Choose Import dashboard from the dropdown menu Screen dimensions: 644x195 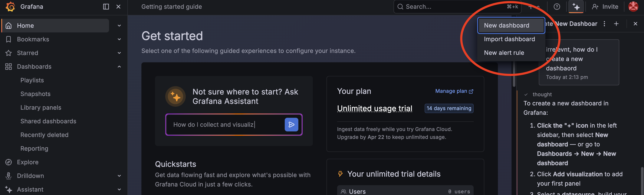tap(511, 39)
